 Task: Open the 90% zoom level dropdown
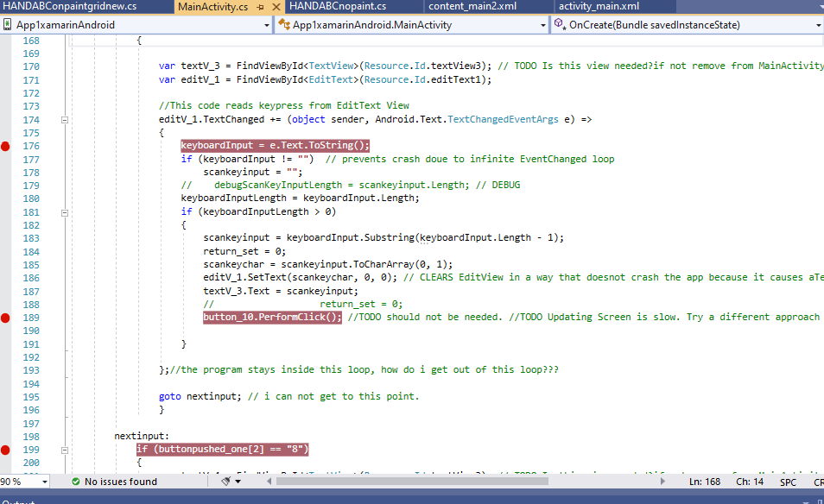tap(43, 482)
